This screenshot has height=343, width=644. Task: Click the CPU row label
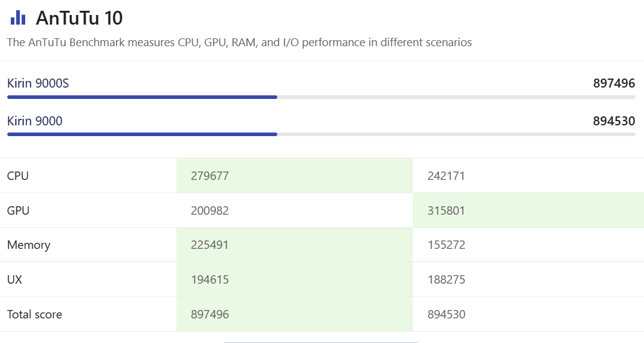18,176
